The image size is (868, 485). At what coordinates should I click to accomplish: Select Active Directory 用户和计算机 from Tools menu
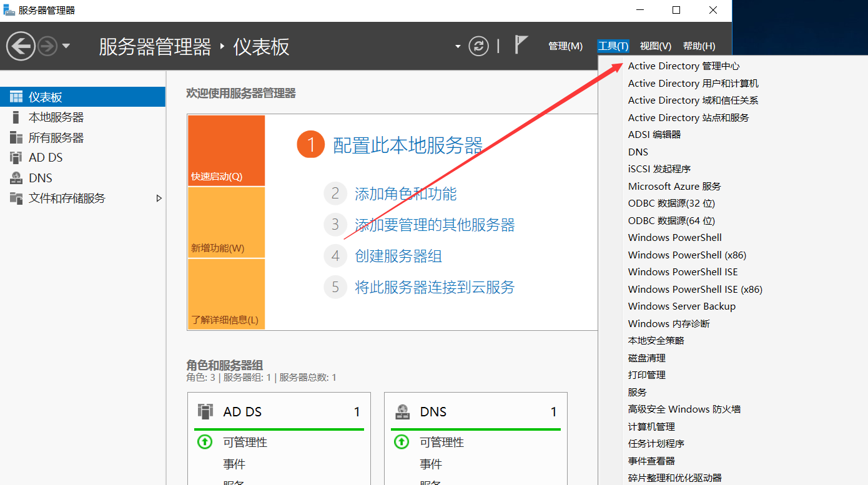click(693, 83)
